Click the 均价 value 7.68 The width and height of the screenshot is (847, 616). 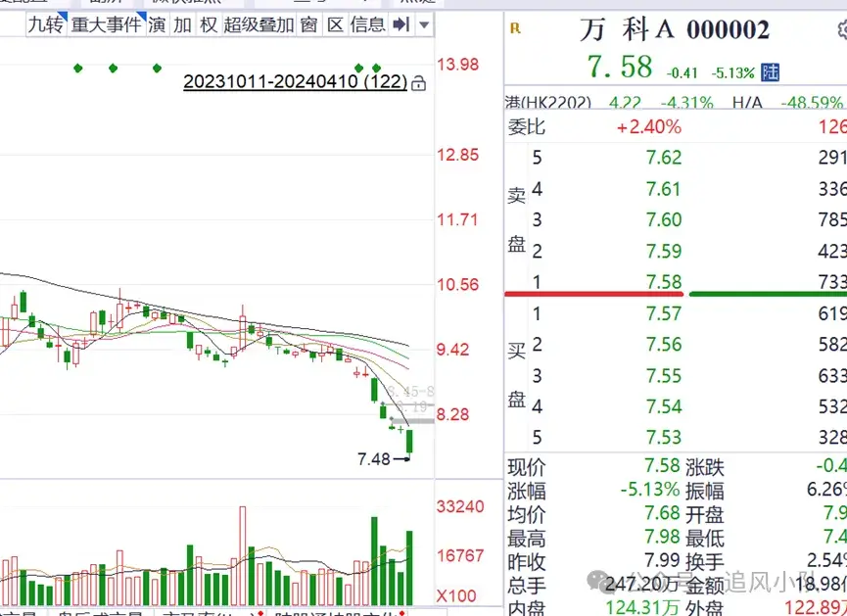click(x=662, y=513)
